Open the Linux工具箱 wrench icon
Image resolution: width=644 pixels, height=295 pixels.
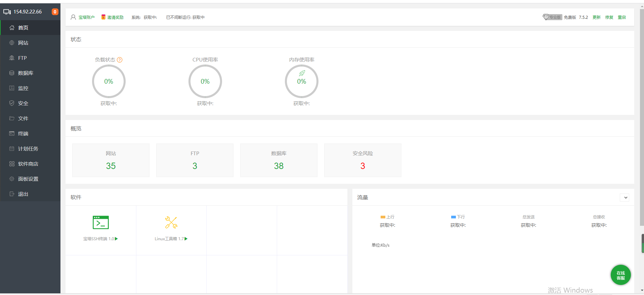click(x=171, y=222)
